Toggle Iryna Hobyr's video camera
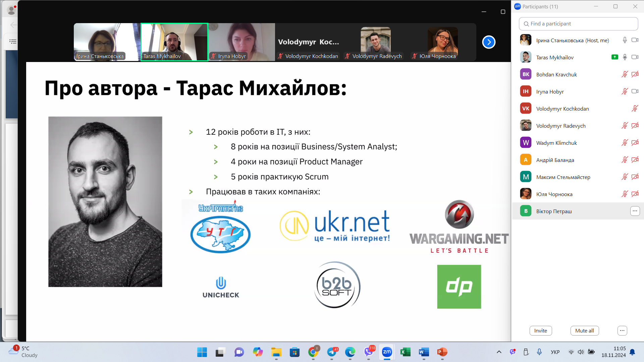 (635, 92)
